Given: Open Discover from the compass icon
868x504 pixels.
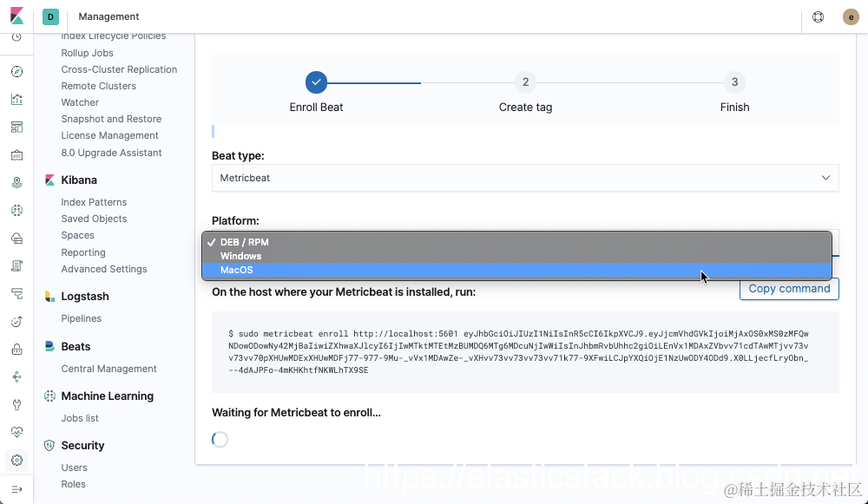Looking at the screenshot, I should click(16, 71).
